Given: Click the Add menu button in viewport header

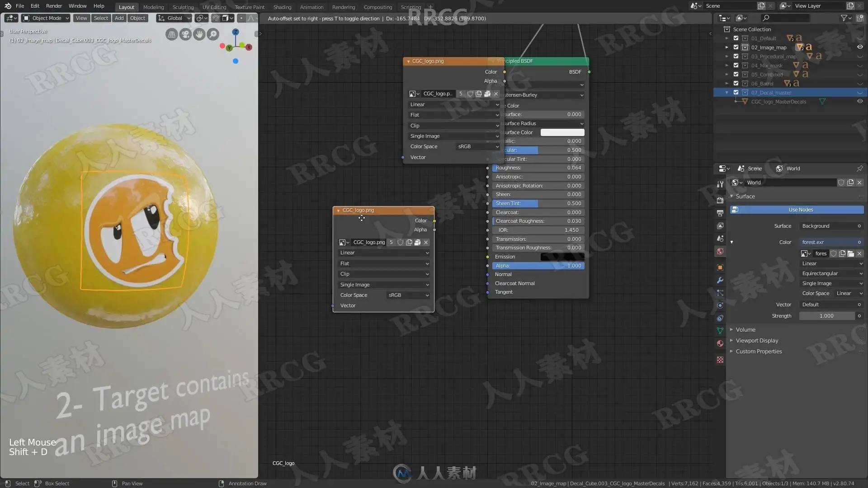Looking at the screenshot, I should click(x=119, y=18).
